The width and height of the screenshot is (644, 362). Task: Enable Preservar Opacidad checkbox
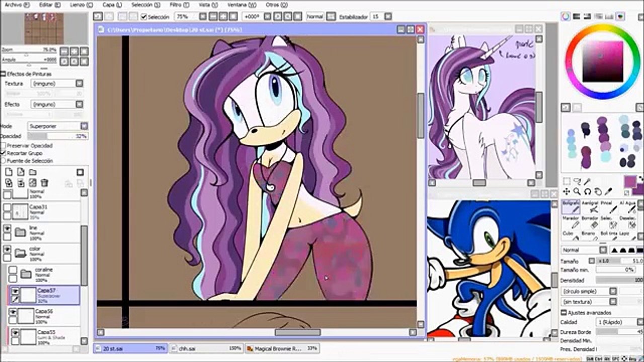[3, 146]
